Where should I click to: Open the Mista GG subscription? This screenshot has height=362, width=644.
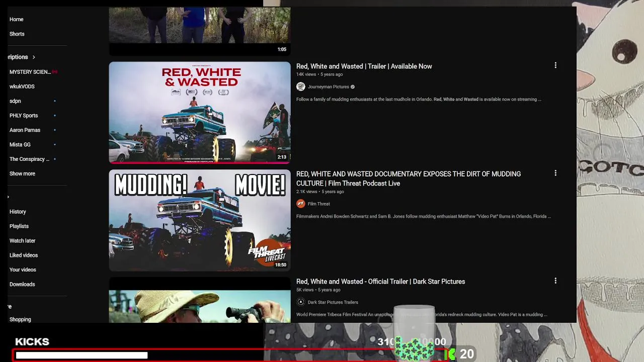(20, 145)
